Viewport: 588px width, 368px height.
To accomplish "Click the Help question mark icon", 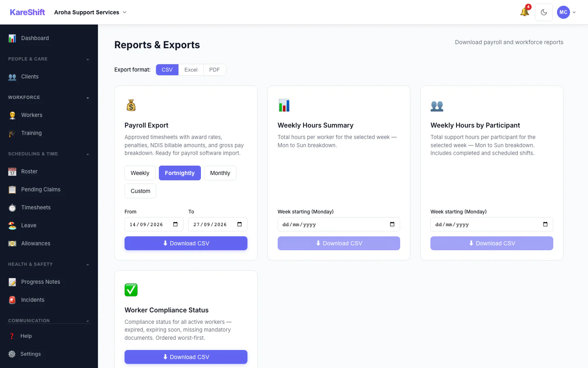I will pos(12,336).
